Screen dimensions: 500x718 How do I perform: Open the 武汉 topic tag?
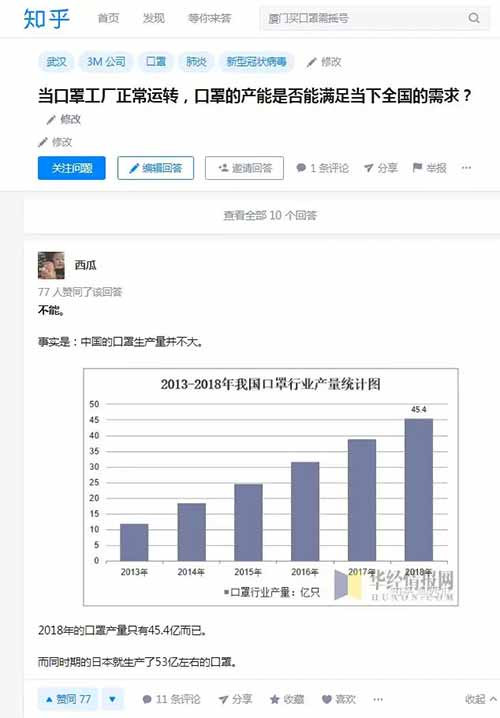pos(56,62)
